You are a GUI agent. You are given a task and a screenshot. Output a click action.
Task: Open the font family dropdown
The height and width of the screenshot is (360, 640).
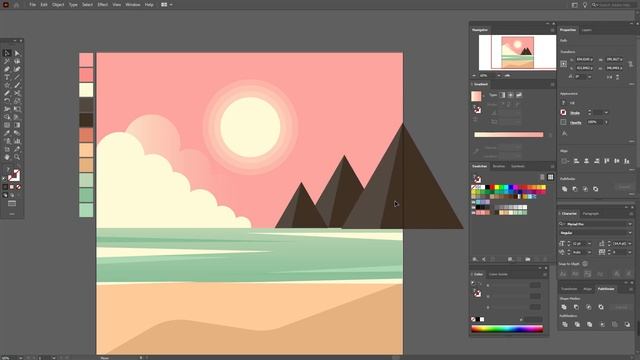630,224
